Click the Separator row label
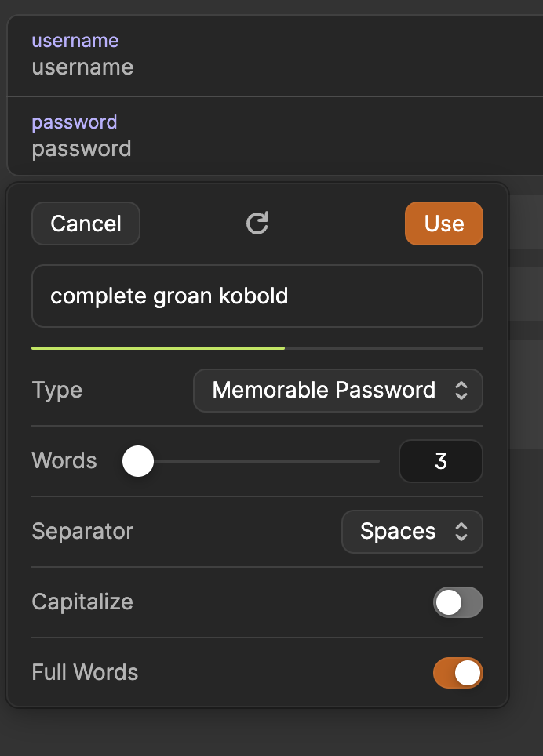 tap(82, 532)
